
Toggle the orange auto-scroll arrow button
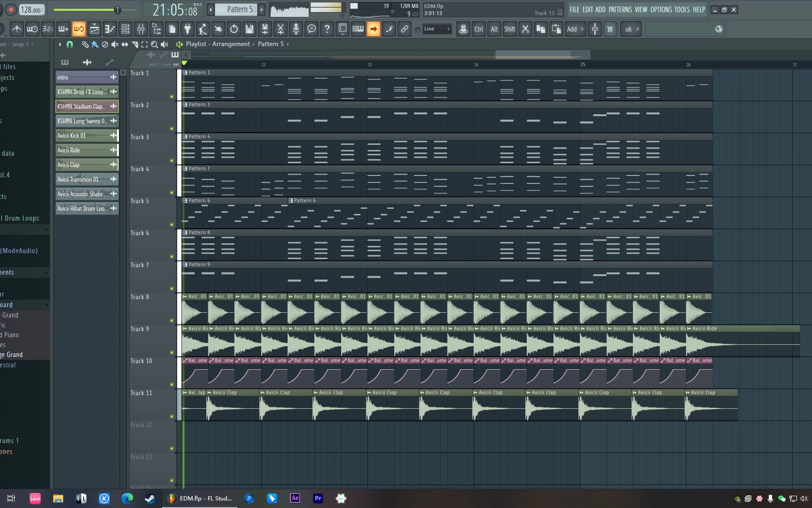point(374,29)
